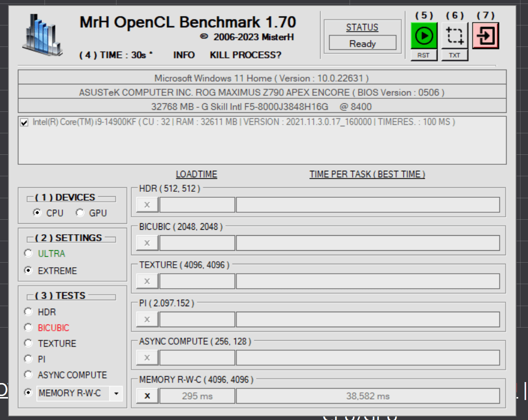The width and height of the screenshot is (528, 420).
Task: Select the CPU device radio button
Action: 36,213
